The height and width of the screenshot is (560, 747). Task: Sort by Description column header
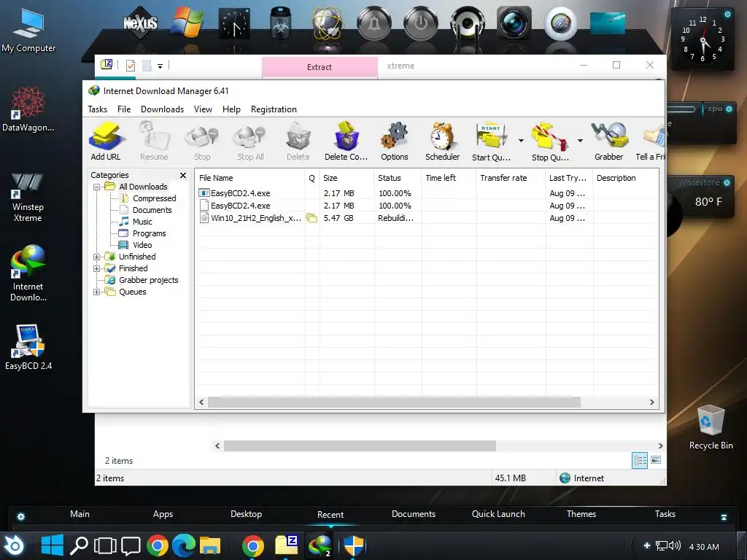625,178
